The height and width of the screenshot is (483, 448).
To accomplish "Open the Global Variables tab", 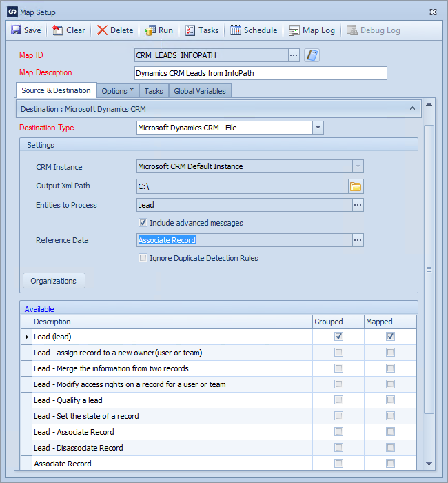I will click(200, 91).
